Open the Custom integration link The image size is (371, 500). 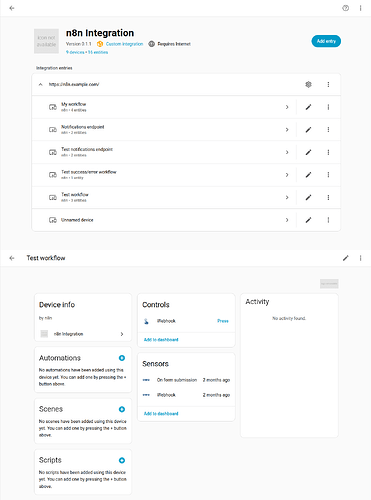point(124,44)
